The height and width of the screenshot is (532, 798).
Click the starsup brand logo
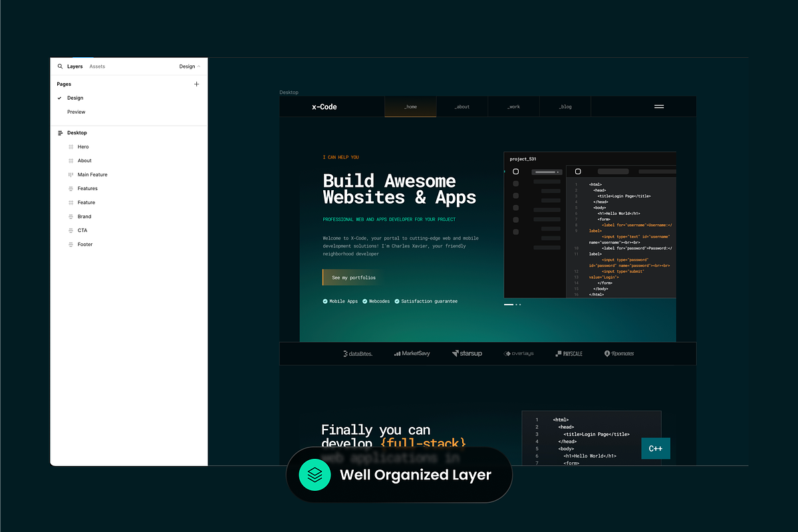[x=467, y=354]
